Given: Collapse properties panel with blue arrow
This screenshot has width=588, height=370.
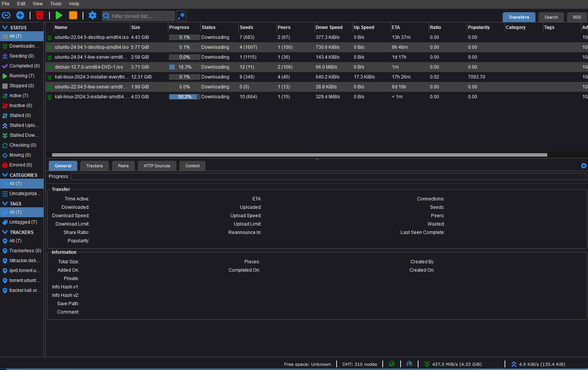Looking at the screenshot, I should pos(583,166).
